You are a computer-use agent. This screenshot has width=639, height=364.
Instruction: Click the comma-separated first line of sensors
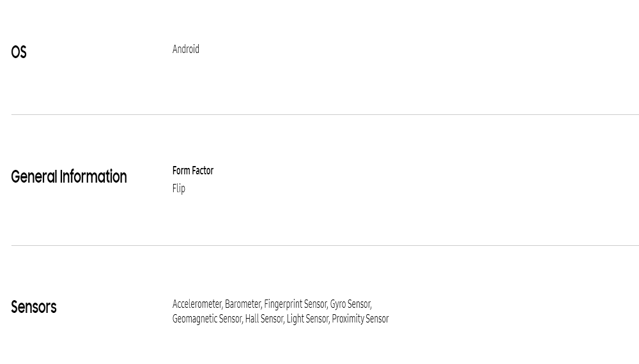click(x=272, y=304)
